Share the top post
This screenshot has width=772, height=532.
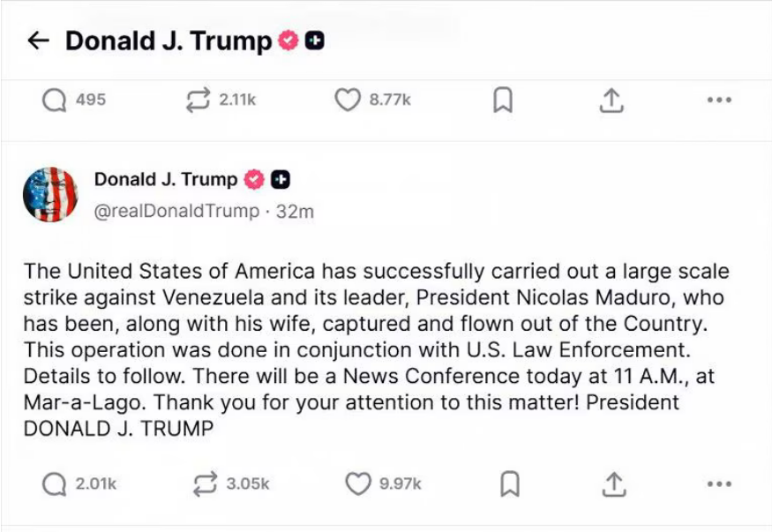(x=611, y=101)
